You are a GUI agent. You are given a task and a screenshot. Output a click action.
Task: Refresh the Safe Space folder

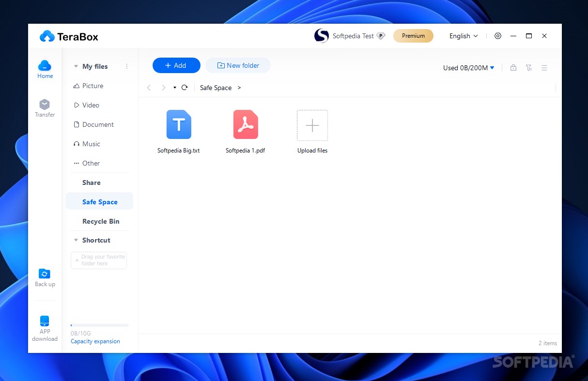pyautogui.click(x=185, y=88)
